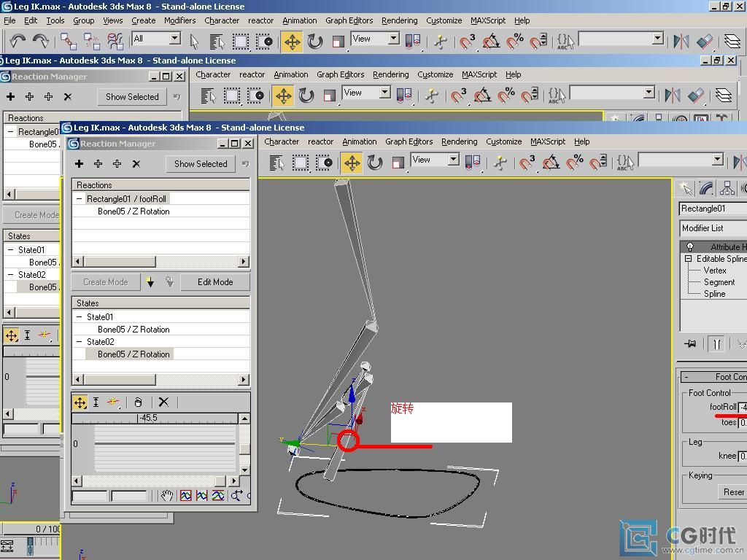Click Add Master plus in front Reaction Manager
The image size is (747, 560).
click(x=79, y=164)
